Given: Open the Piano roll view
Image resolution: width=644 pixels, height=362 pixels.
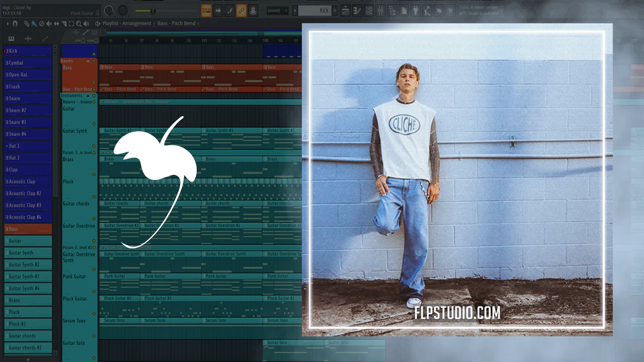Looking at the screenshot, I should pos(357,10).
